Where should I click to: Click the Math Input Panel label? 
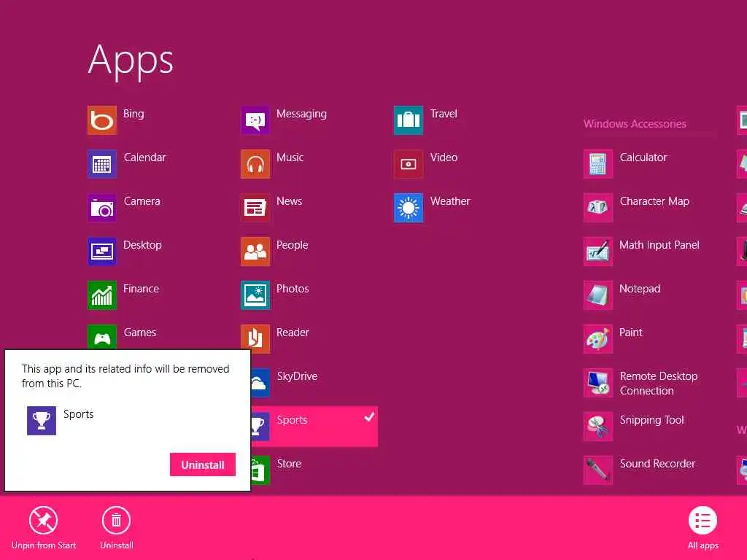click(x=659, y=245)
